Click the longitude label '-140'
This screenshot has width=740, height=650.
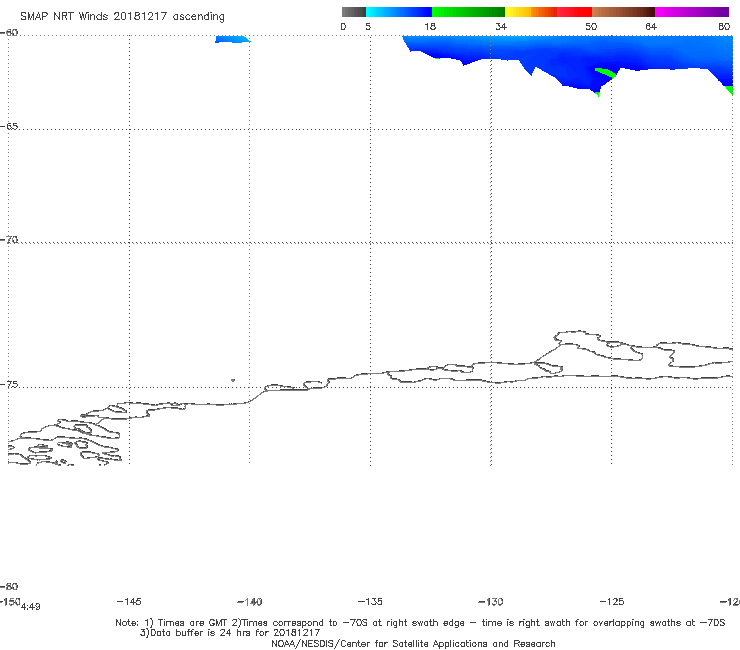[250, 601]
